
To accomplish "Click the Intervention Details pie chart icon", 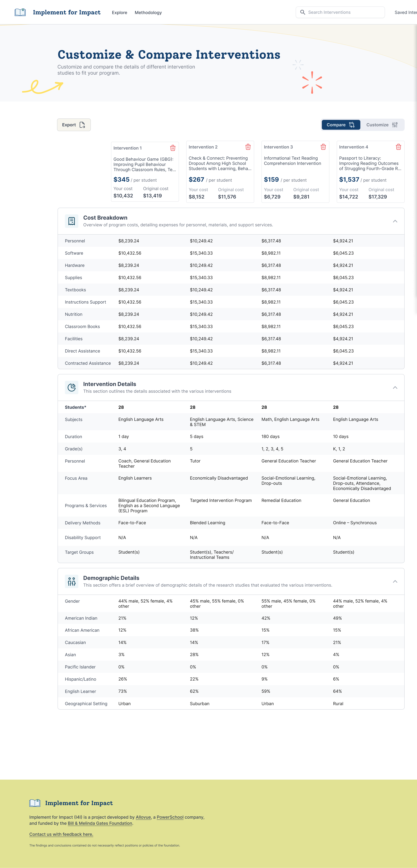I will [x=71, y=388].
